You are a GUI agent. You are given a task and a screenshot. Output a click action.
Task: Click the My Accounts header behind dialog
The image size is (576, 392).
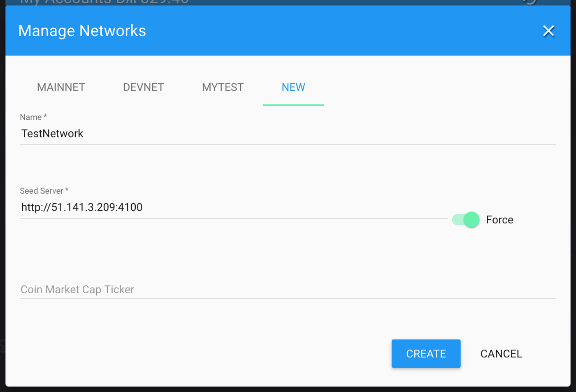pos(104,2)
